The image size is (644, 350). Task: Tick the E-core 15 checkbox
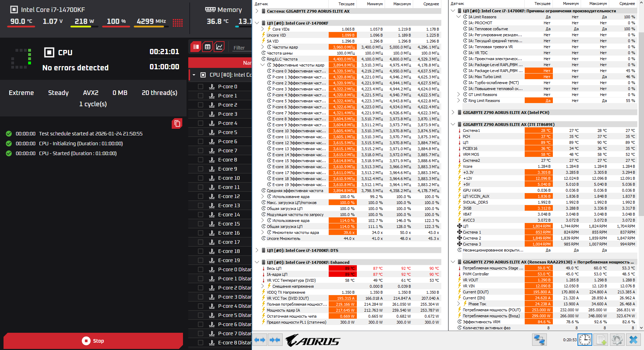point(201,224)
